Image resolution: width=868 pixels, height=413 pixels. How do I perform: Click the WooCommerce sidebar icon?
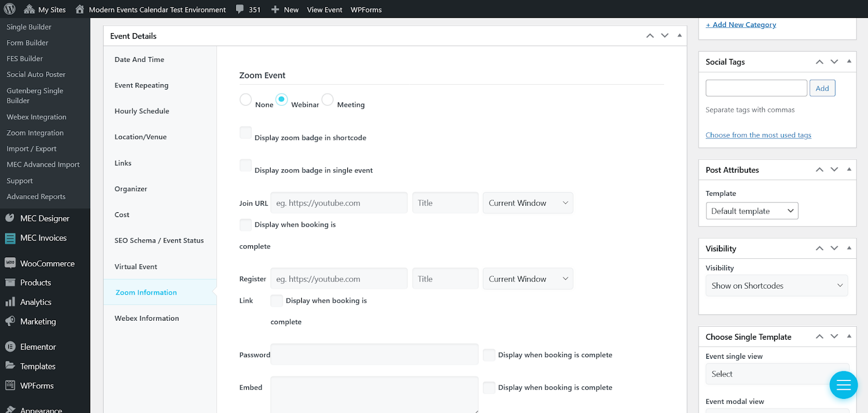[10, 263]
